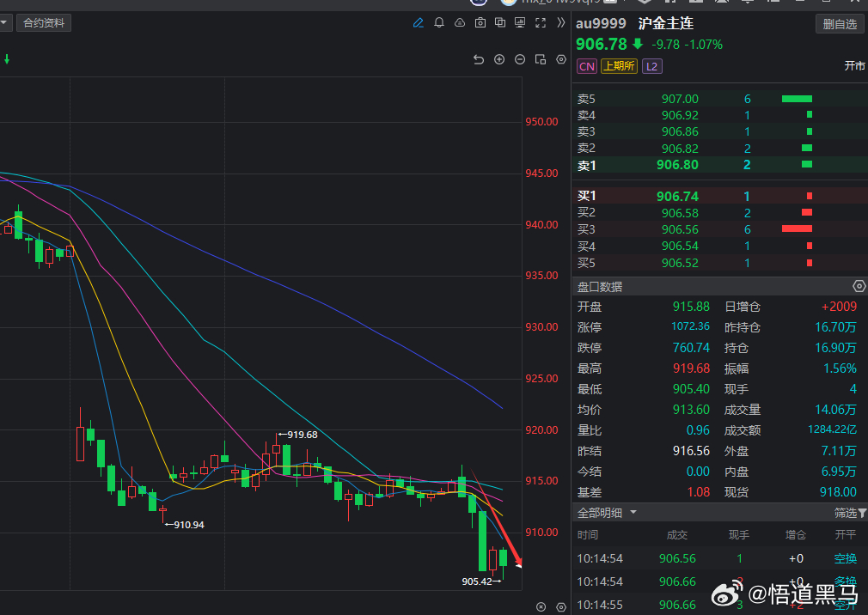Click the 昨结 value 916.56

coord(691,451)
